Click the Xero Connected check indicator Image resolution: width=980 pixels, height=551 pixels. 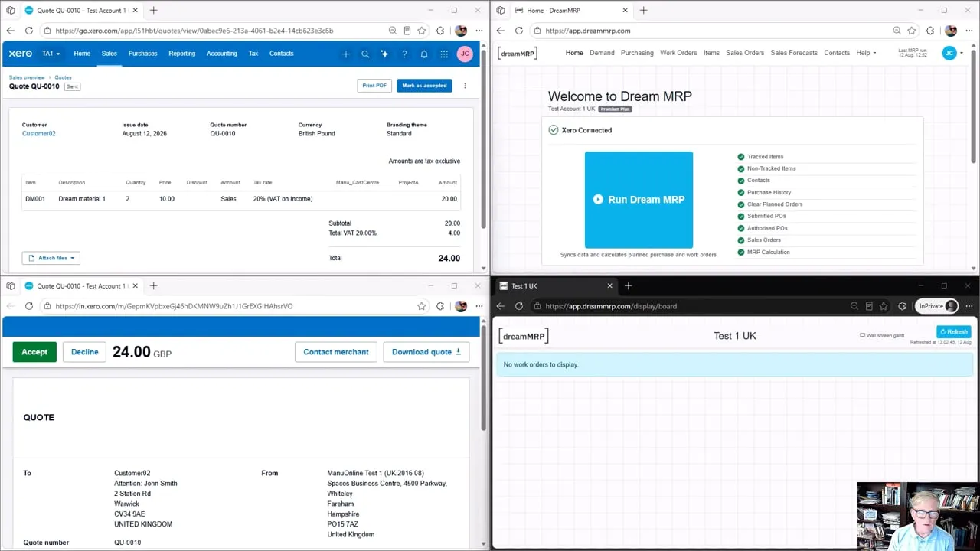(554, 130)
